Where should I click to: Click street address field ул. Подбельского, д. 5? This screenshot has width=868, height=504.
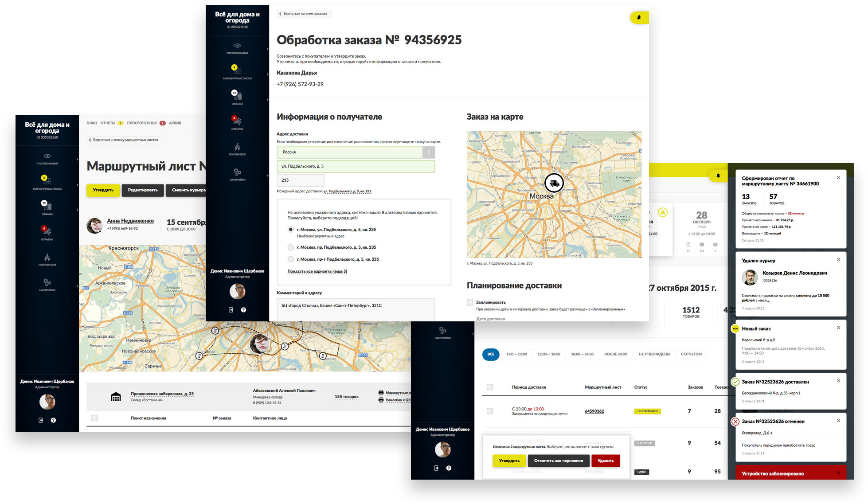[x=356, y=166]
